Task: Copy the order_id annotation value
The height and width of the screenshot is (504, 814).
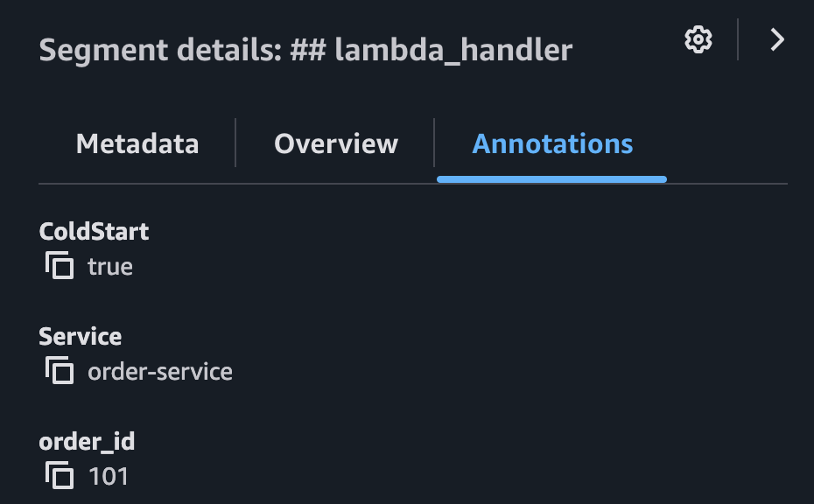Action: click(60, 477)
